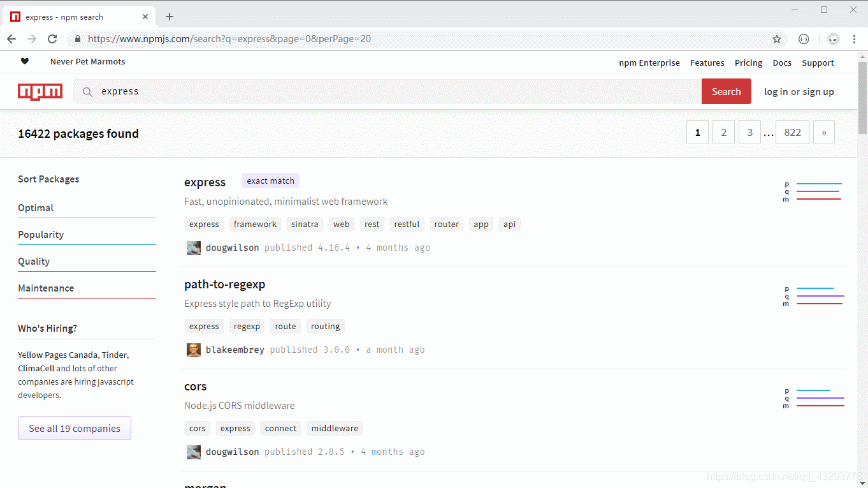This screenshot has height=488, width=868.
Task: Click the sinatra keyword tag
Action: (305, 224)
